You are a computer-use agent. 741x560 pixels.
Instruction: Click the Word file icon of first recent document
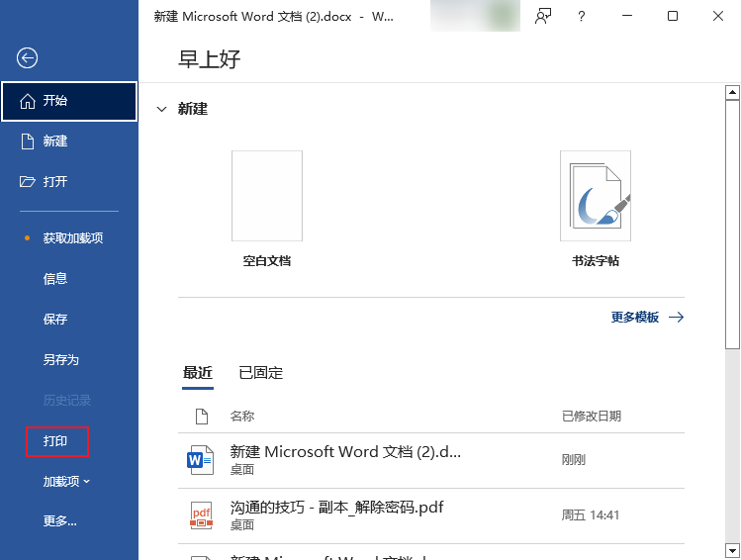201,459
